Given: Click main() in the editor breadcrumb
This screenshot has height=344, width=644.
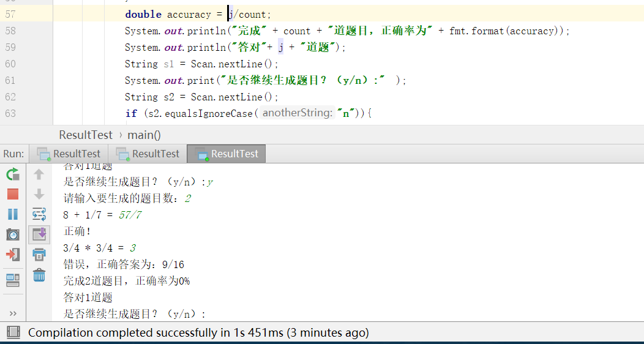Looking at the screenshot, I should (144, 135).
